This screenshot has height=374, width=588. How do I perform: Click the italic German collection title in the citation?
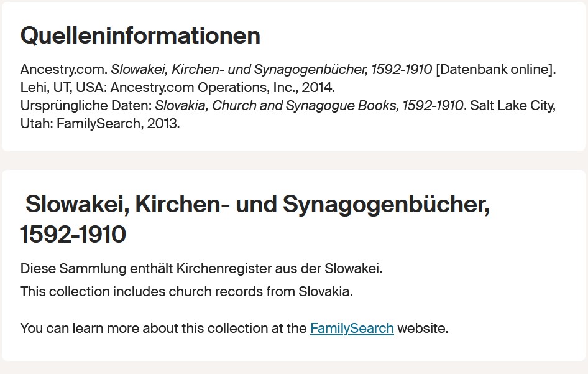point(272,70)
